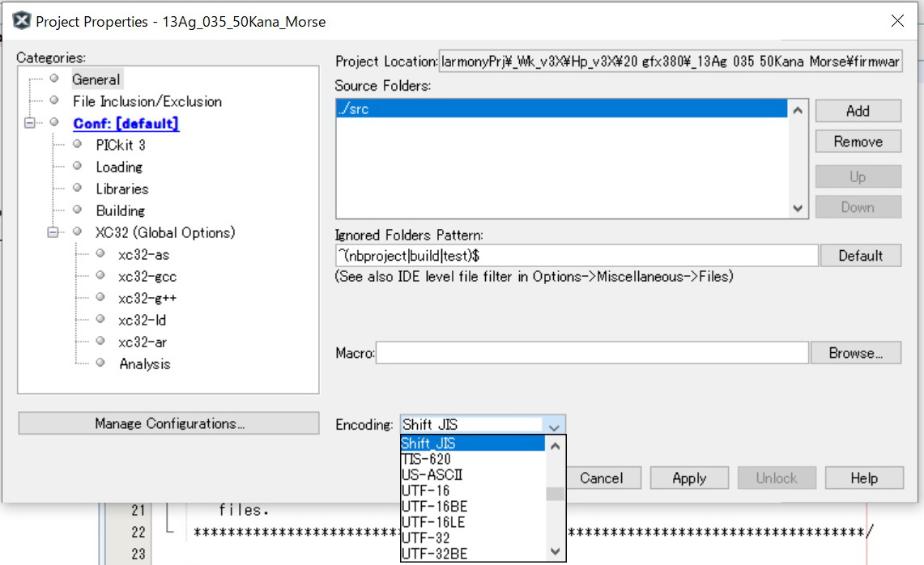Choose Shift_JIS encoding option

pyautogui.click(x=473, y=443)
